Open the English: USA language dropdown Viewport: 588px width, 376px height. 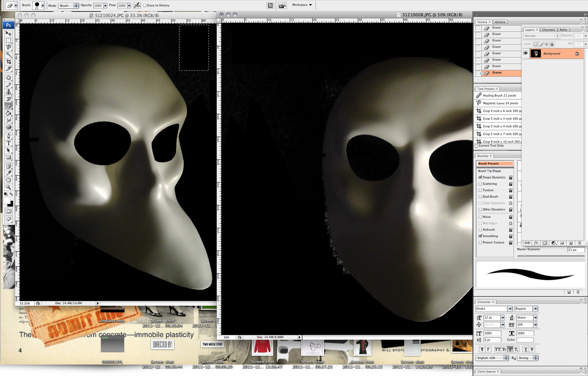click(x=492, y=358)
